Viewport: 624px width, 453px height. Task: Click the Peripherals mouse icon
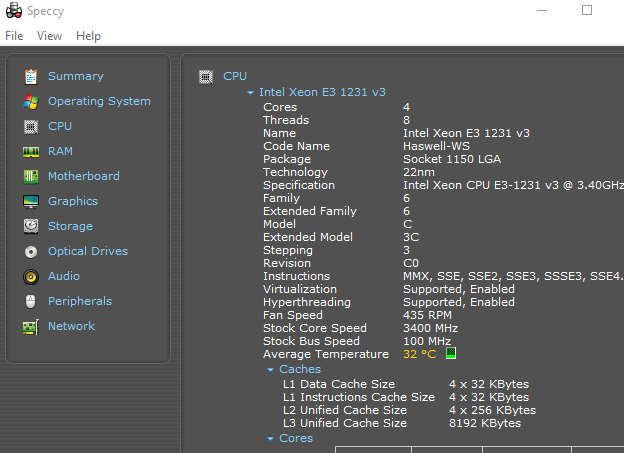pos(31,301)
